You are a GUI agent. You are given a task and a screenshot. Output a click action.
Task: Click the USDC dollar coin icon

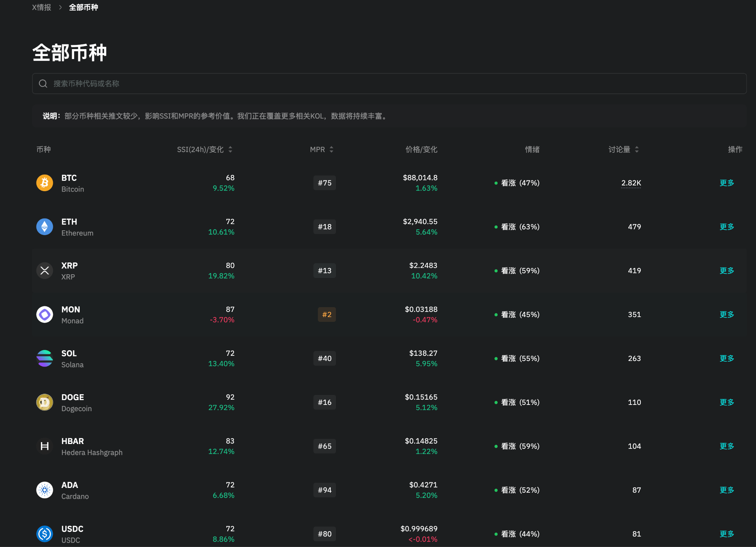click(x=44, y=533)
